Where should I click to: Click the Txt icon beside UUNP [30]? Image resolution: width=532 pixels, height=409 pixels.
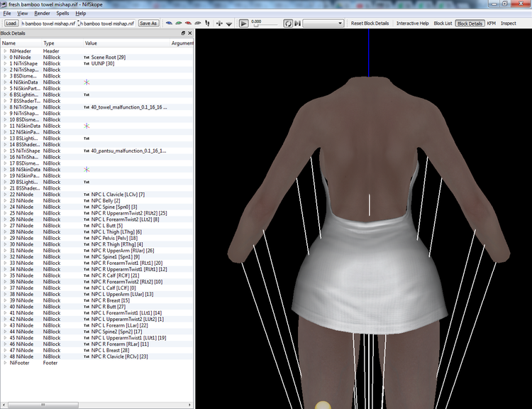(87, 63)
